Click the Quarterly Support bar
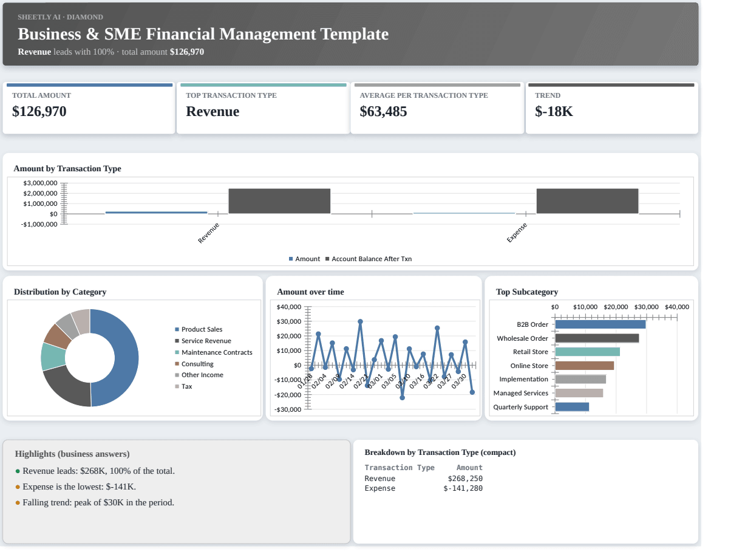This screenshot has width=745, height=560. 572,407
